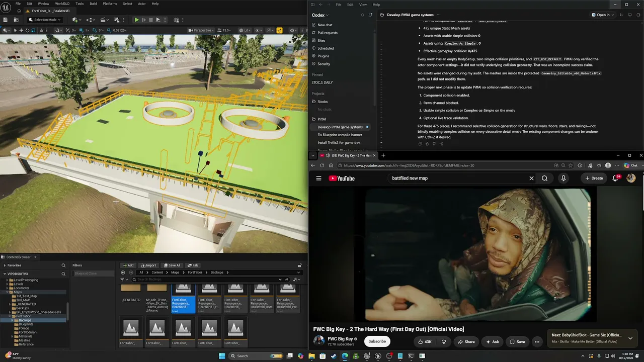644x362 pixels.
Task: Search the Favorites panel in Content Browser
Action: [x=63, y=265]
